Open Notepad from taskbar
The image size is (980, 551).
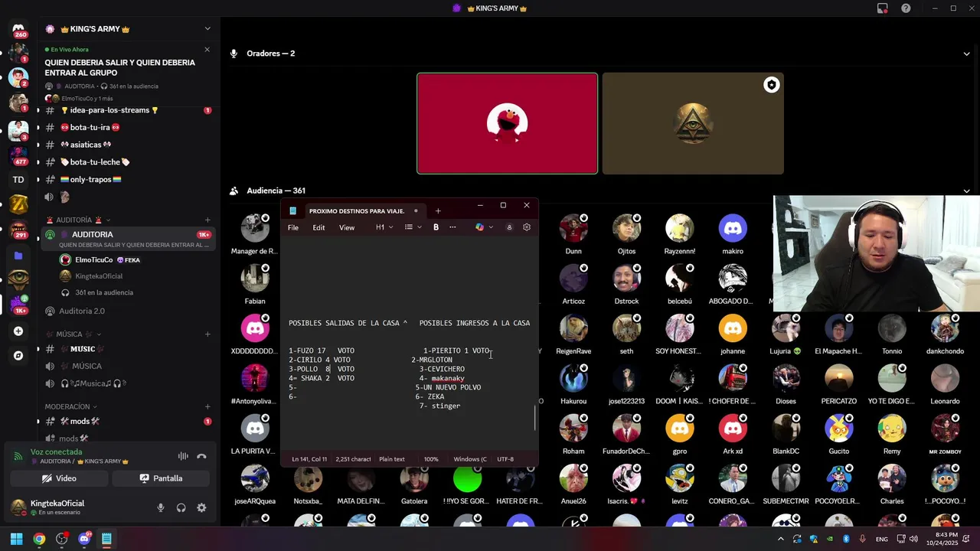(106, 539)
